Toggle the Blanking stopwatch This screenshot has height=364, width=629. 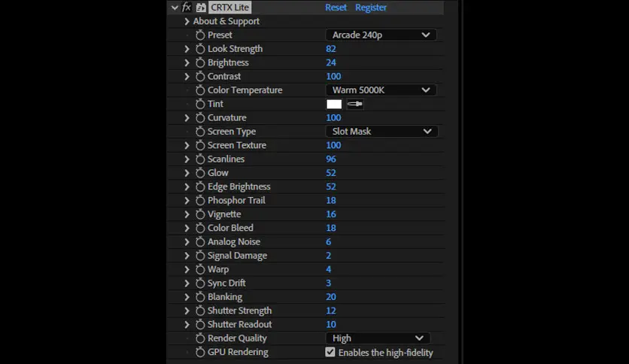[200, 296]
